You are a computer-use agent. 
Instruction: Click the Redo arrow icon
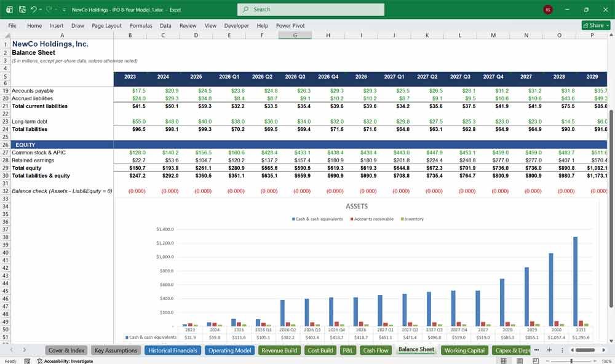click(x=49, y=9)
